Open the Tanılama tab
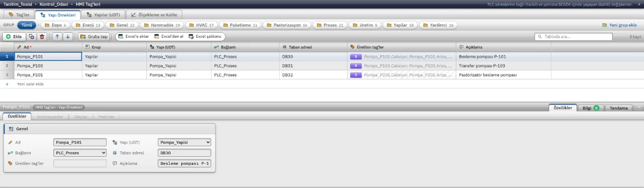This screenshot has height=188, width=644. [x=619, y=108]
